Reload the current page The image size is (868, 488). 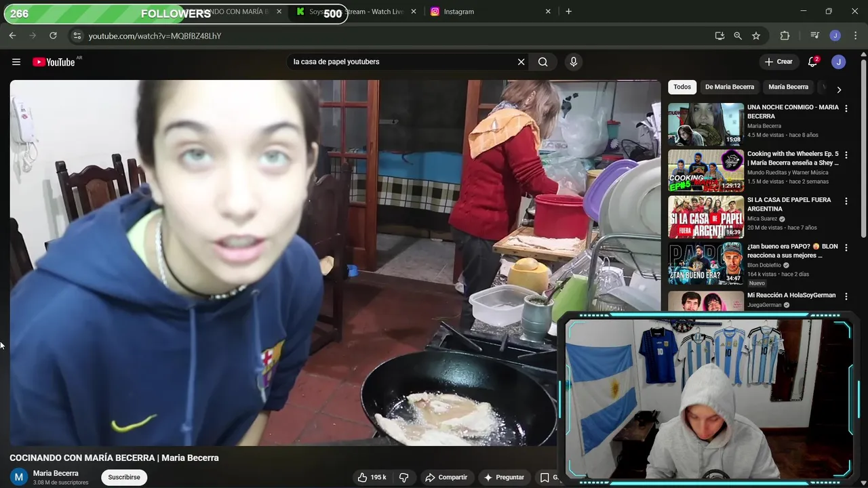(53, 36)
